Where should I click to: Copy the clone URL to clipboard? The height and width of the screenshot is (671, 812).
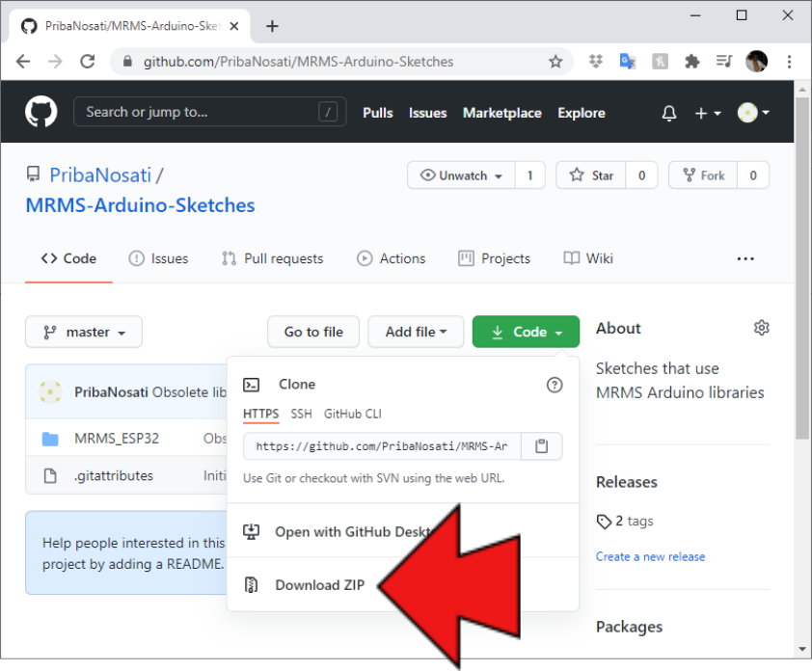coord(541,446)
